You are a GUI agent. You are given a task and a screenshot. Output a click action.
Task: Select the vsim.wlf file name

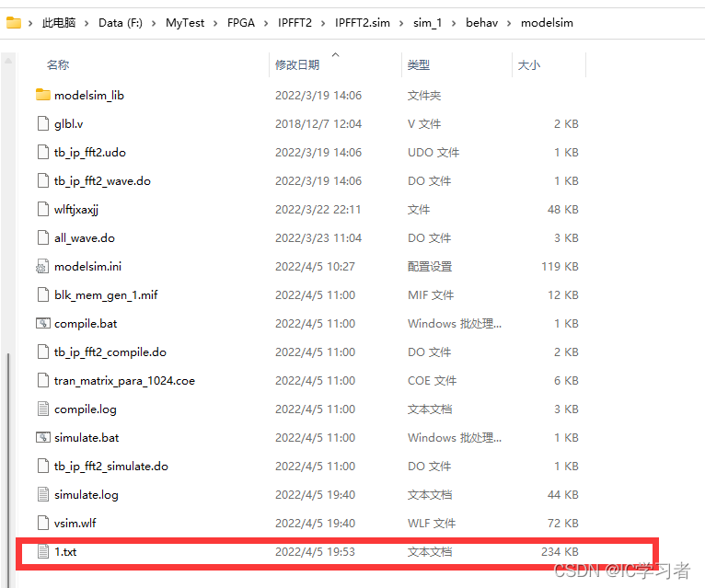coord(75,523)
